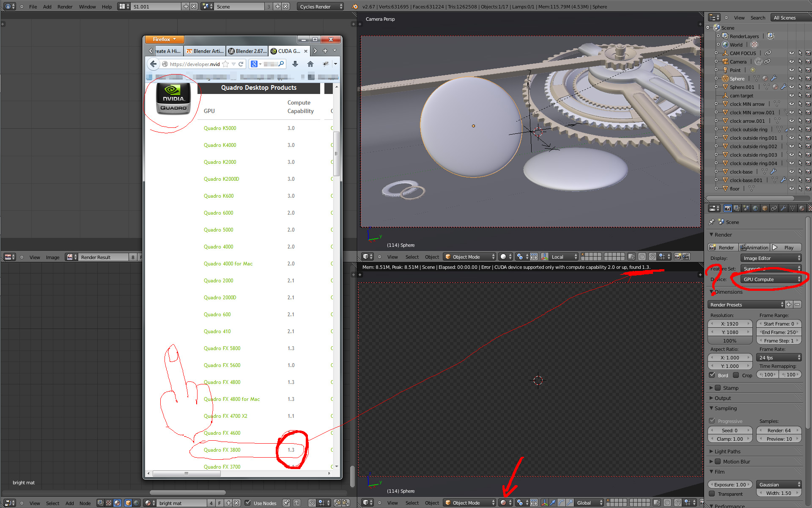Enable the Transparent film checkbox

(712, 494)
